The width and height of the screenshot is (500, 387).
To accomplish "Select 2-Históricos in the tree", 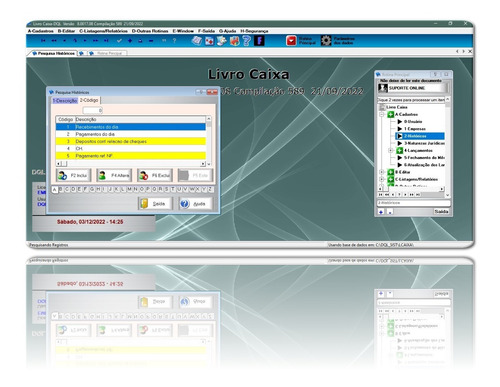I will (420, 136).
